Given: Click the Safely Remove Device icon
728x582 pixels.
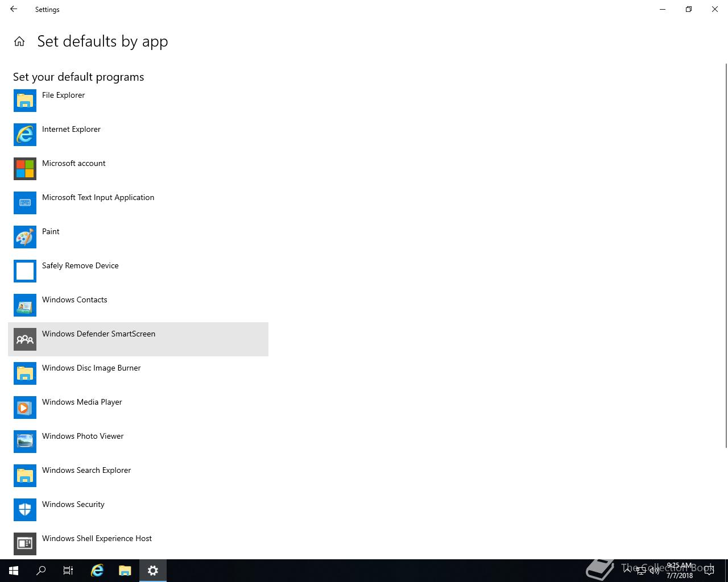Looking at the screenshot, I should (x=25, y=271).
